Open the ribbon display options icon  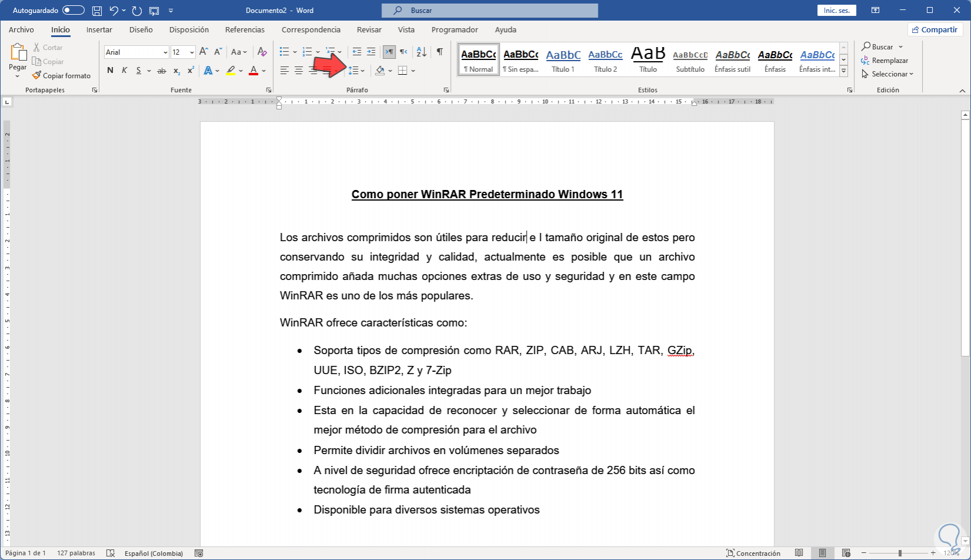(876, 11)
